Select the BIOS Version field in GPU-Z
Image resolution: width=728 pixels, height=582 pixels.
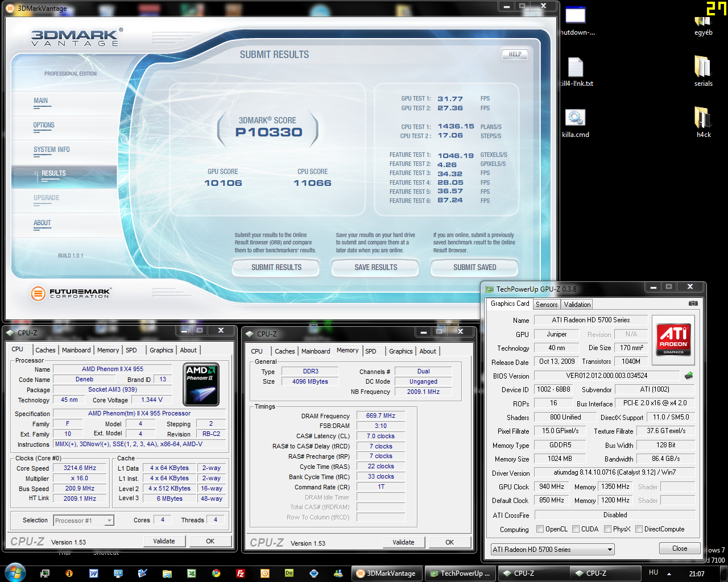[x=607, y=376]
